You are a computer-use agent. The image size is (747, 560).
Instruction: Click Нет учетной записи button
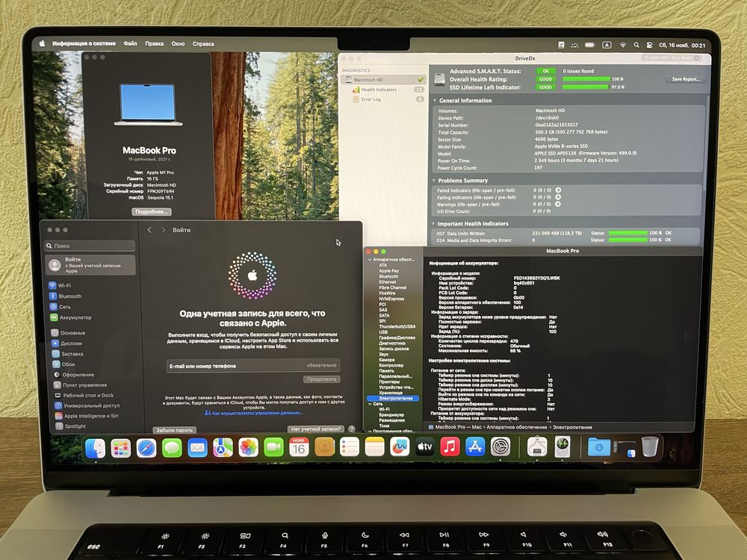316,429
